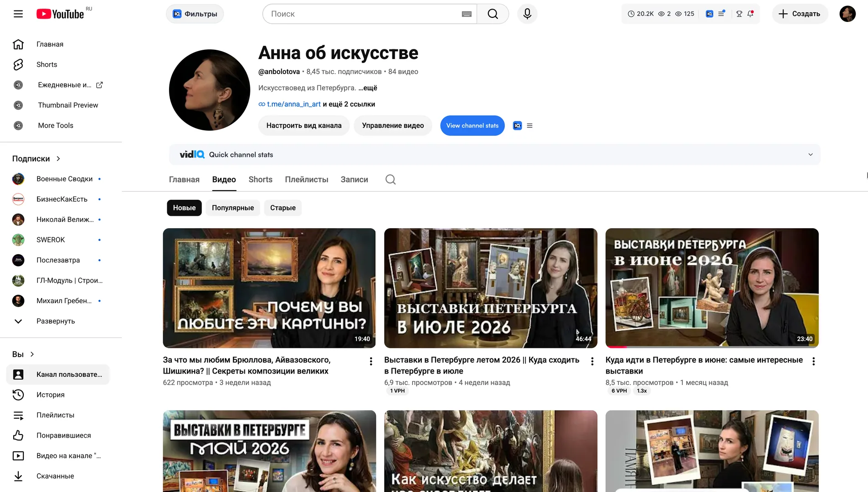Open t.me/anna_in_art link
Viewport: 868px width, 492px height.
[294, 104]
